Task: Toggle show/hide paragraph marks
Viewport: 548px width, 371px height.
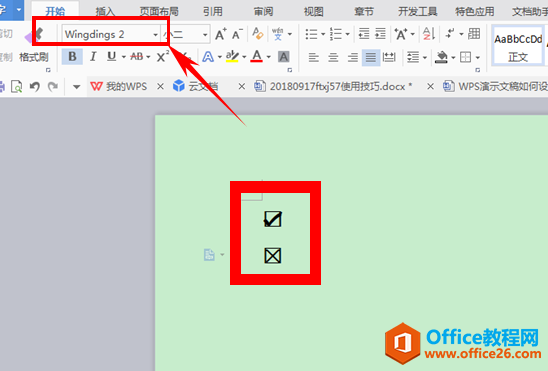Action: pos(449,34)
